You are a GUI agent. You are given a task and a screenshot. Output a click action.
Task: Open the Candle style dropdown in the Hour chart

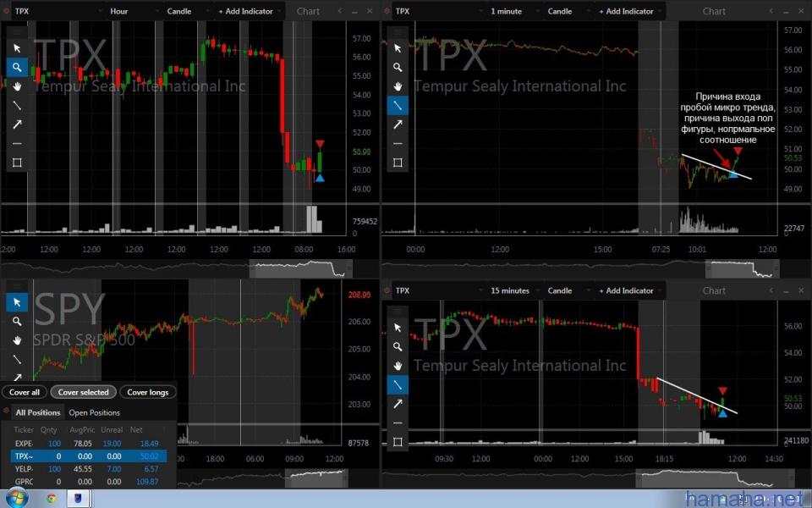(x=188, y=11)
